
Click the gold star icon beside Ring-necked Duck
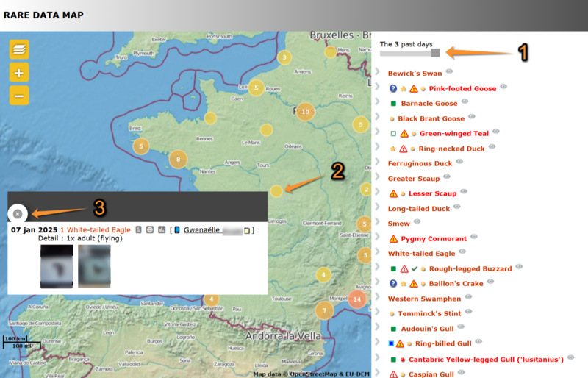(392, 149)
